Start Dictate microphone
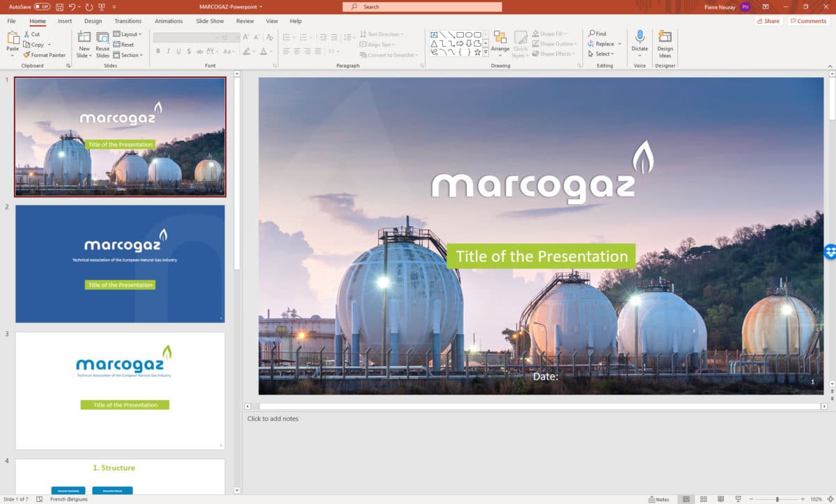Screen dimensions: 836x504 pyautogui.click(x=640, y=41)
